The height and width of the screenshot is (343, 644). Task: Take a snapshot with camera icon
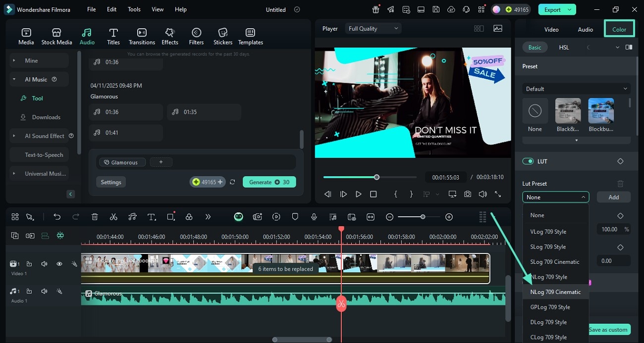pos(468,195)
